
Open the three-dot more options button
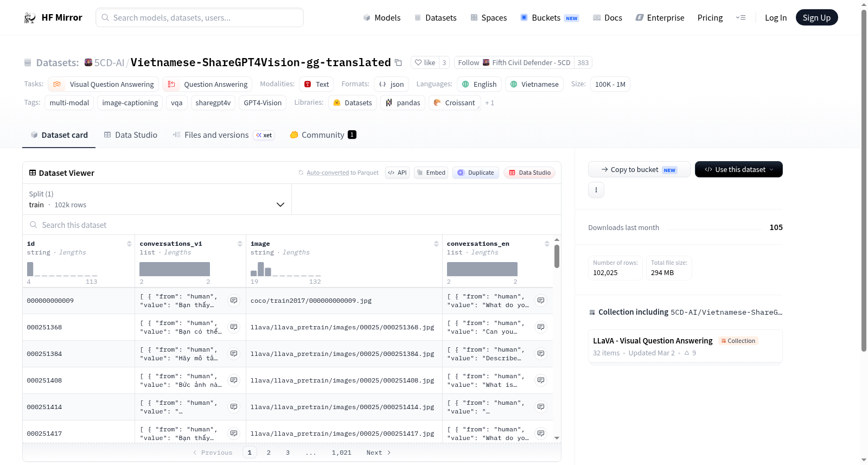pos(596,190)
